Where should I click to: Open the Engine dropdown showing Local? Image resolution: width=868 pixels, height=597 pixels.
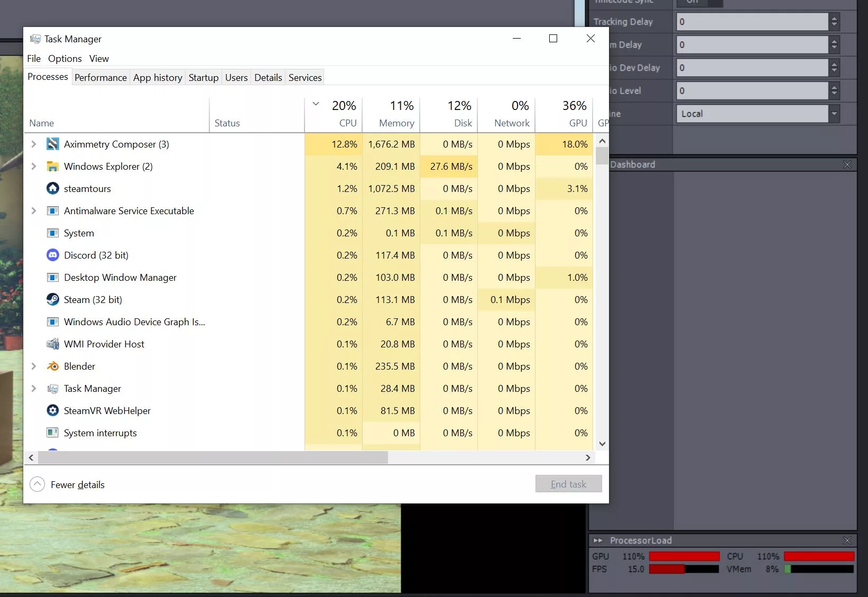835,113
